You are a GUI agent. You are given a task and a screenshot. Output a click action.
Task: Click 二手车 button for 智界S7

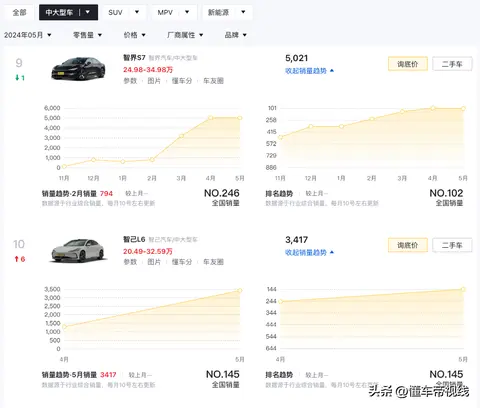[x=452, y=64]
